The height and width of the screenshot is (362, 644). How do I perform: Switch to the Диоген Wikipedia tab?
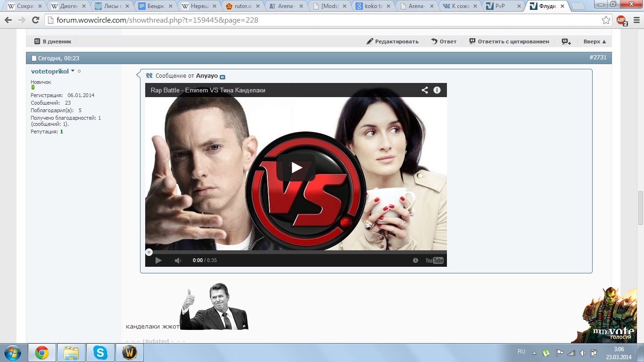point(67,7)
